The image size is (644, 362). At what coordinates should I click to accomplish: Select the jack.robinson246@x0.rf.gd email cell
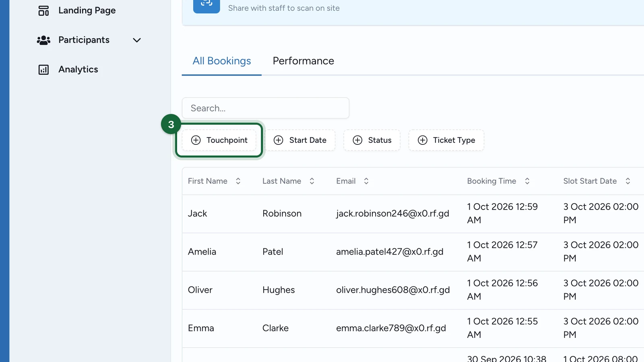pyautogui.click(x=392, y=214)
